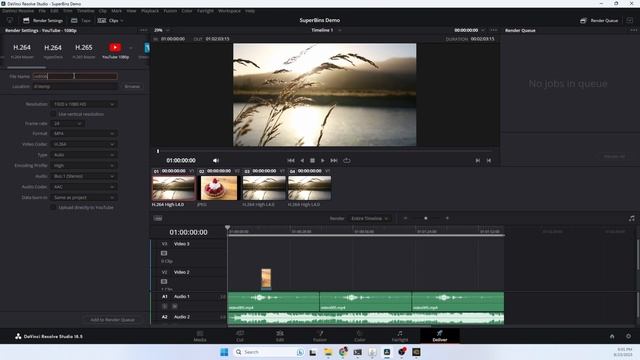Open Project Settings gear icon
The image size is (640, 360).
point(629,336)
